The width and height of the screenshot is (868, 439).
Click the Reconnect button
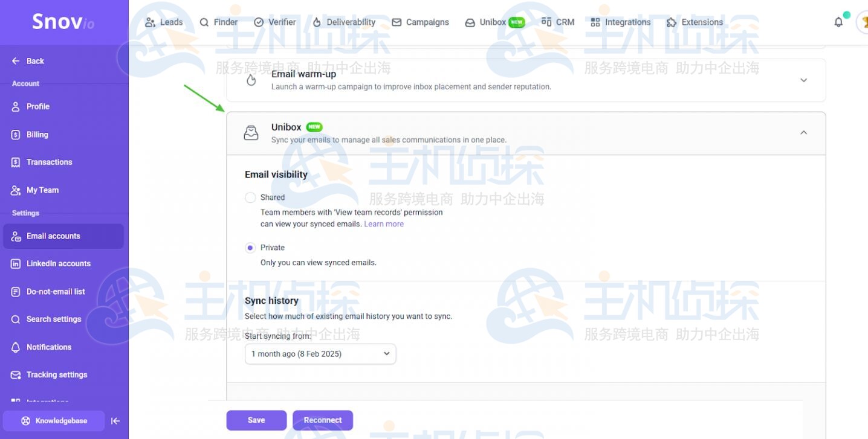tap(323, 420)
